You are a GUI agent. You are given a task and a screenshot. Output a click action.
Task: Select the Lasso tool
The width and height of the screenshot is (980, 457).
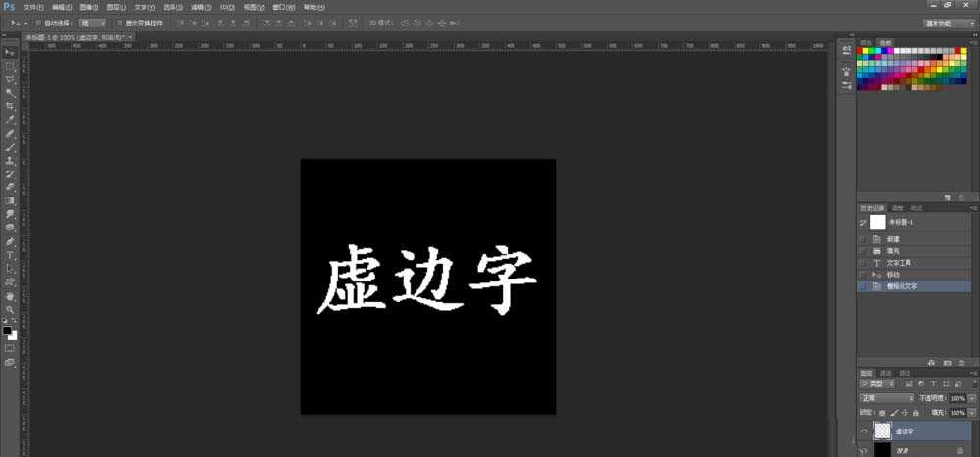click(x=10, y=79)
